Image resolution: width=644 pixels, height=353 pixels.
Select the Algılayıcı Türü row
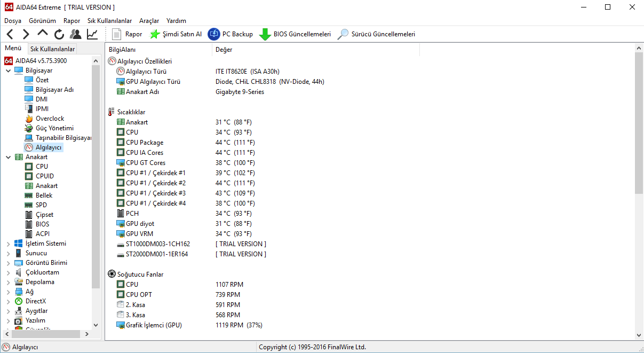[x=198, y=72]
